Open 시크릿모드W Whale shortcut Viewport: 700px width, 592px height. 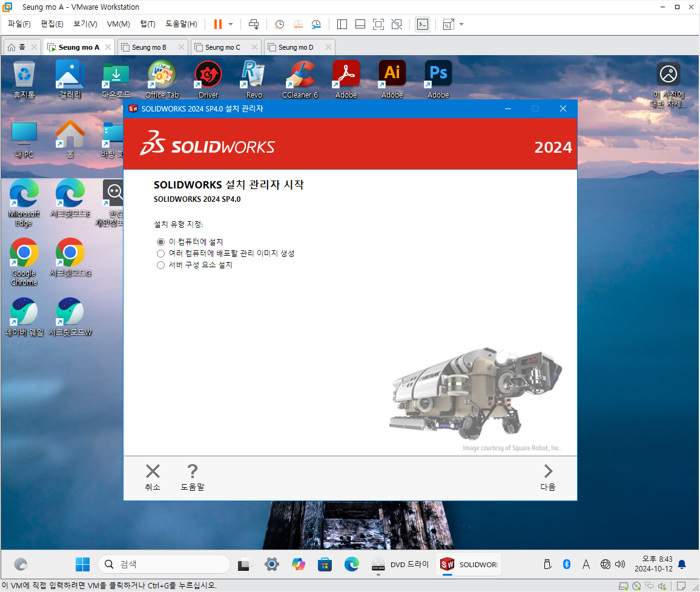pos(70,318)
